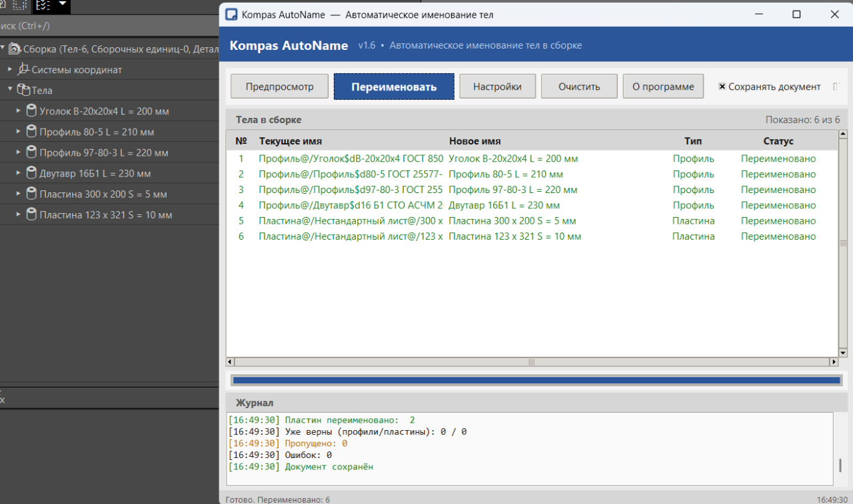Toggle the Сохранять документ checkbox
The width and height of the screenshot is (853, 504).
tap(722, 87)
